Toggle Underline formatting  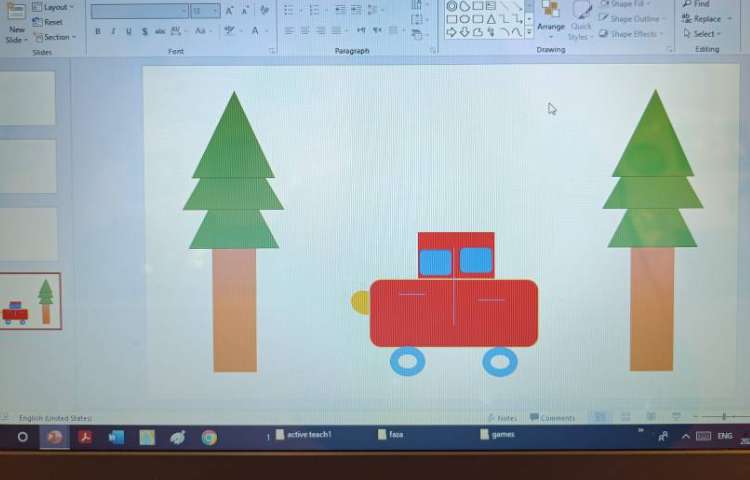click(x=128, y=31)
